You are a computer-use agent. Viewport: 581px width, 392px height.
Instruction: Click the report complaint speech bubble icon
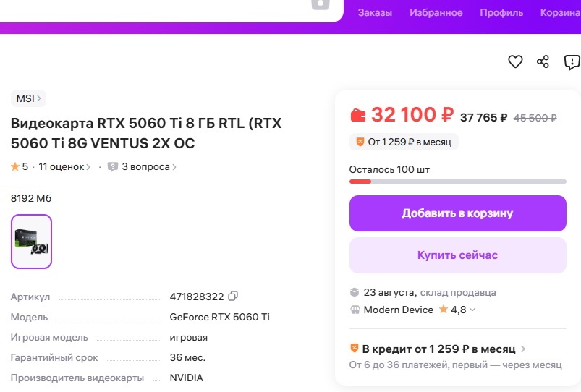tap(572, 62)
